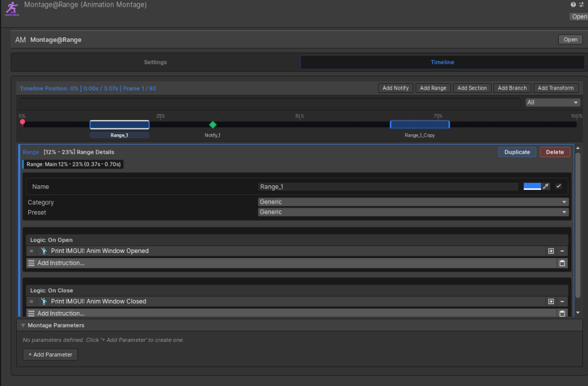Click the scrollbar up arrow
This screenshot has height=386, width=588.
tap(578, 148)
